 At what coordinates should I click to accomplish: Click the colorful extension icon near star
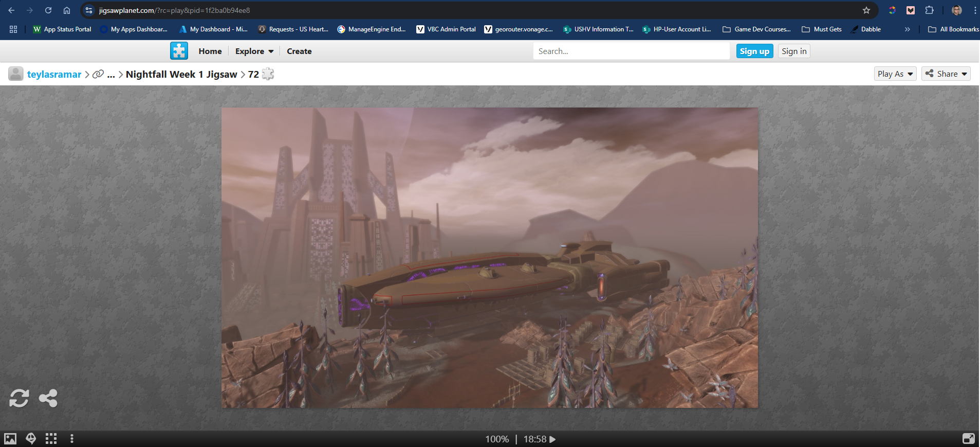pos(892,10)
